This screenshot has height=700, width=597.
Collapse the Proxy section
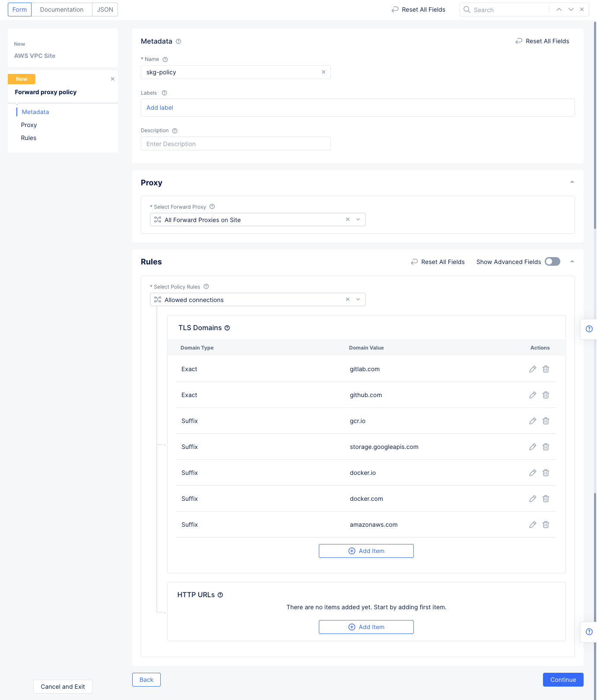[x=572, y=182]
